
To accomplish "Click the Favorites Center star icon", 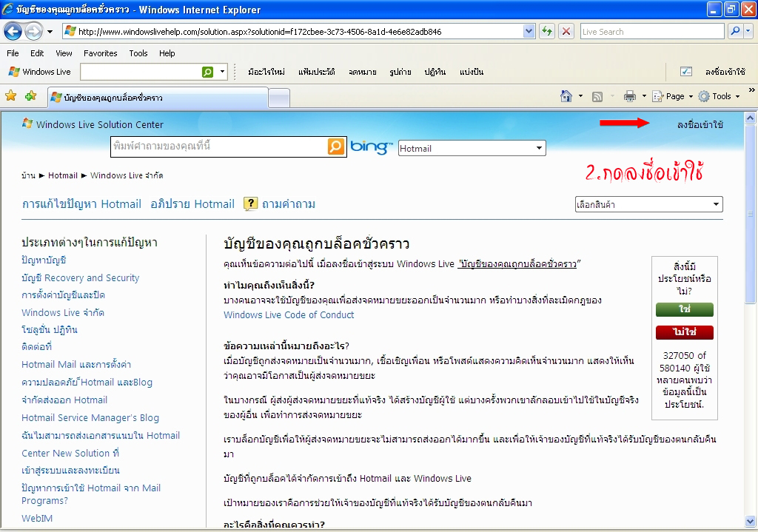I will point(10,96).
